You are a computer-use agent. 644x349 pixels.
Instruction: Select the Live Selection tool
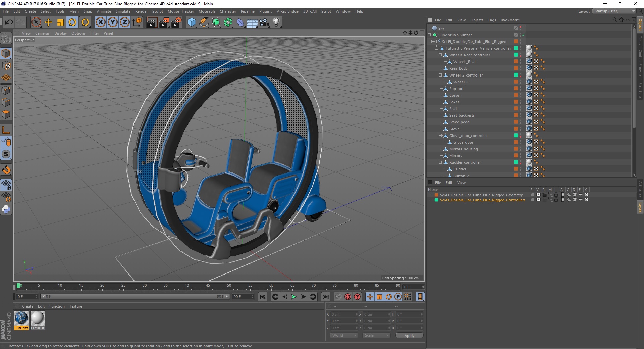tap(36, 22)
